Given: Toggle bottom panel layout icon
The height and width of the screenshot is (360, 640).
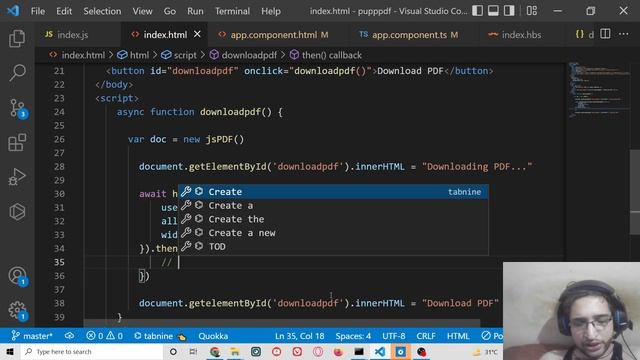Looking at the screenshot, I should pyautogui.click(x=493, y=11).
